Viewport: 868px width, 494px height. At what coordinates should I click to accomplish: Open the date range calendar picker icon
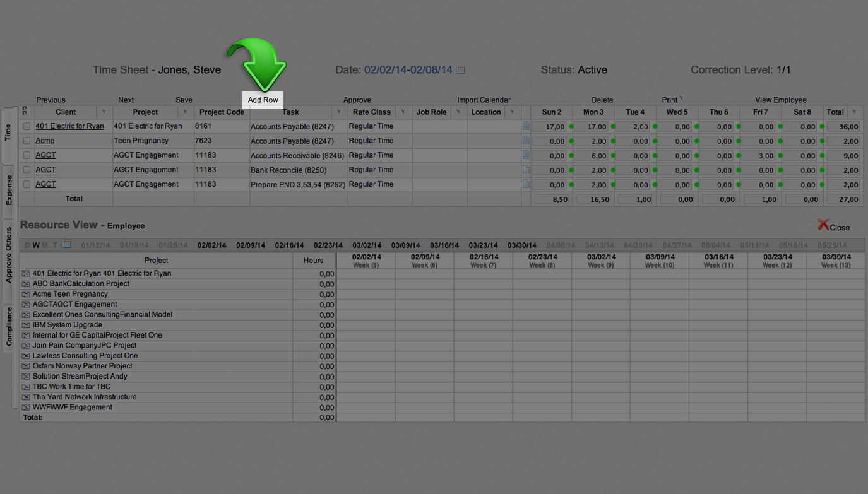[461, 70]
